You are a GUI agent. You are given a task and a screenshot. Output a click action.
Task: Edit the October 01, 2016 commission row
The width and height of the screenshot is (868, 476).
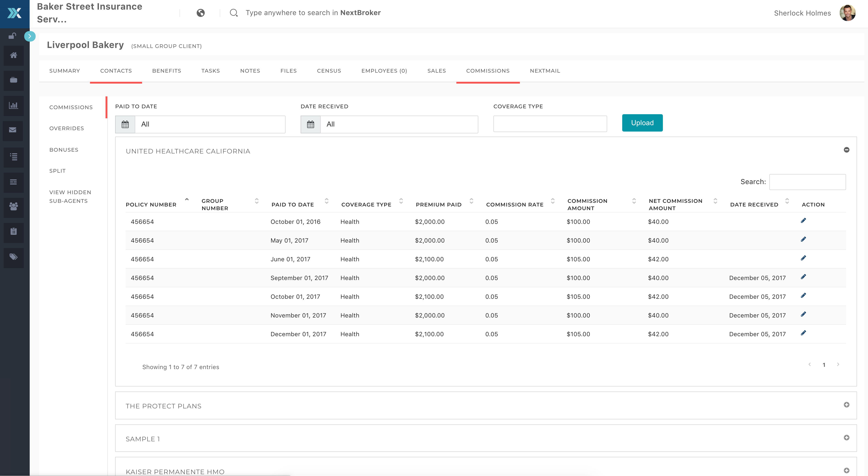click(x=803, y=221)
